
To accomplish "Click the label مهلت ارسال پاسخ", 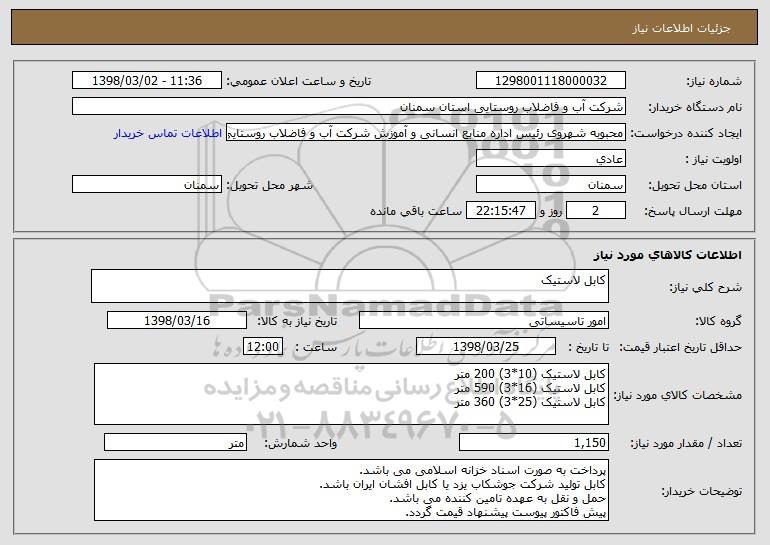I will [x=693, y=212].
